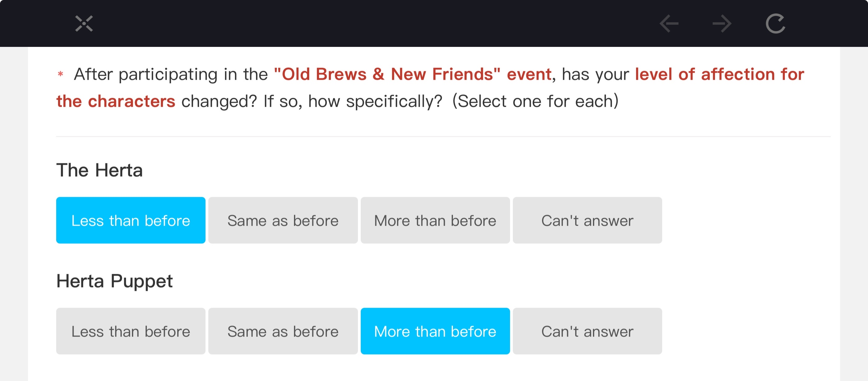Screen dimensions: 868x381
Task: Click the "Herta Puppet" row heading
Action: tap(115, 281)
